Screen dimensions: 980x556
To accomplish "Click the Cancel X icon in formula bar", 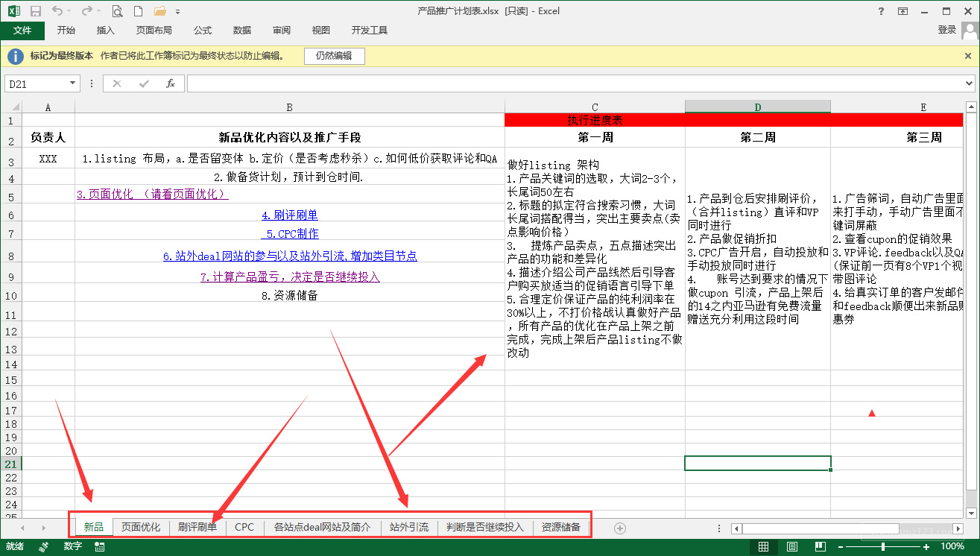I will (117, 83).
